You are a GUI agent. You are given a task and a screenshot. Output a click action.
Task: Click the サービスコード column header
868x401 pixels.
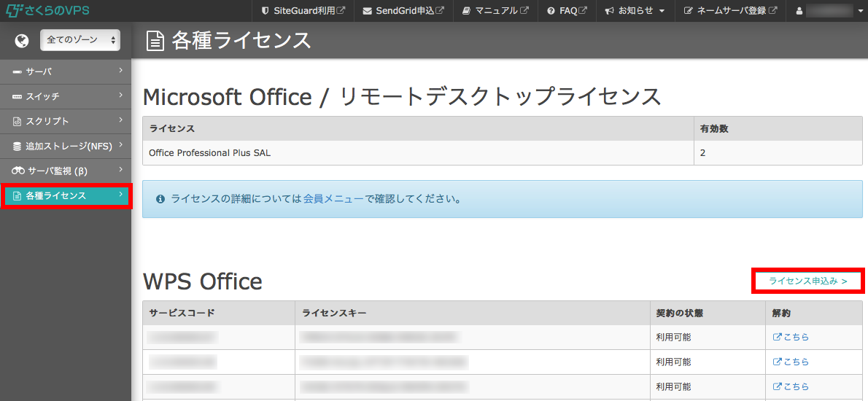tap(219, 313)
